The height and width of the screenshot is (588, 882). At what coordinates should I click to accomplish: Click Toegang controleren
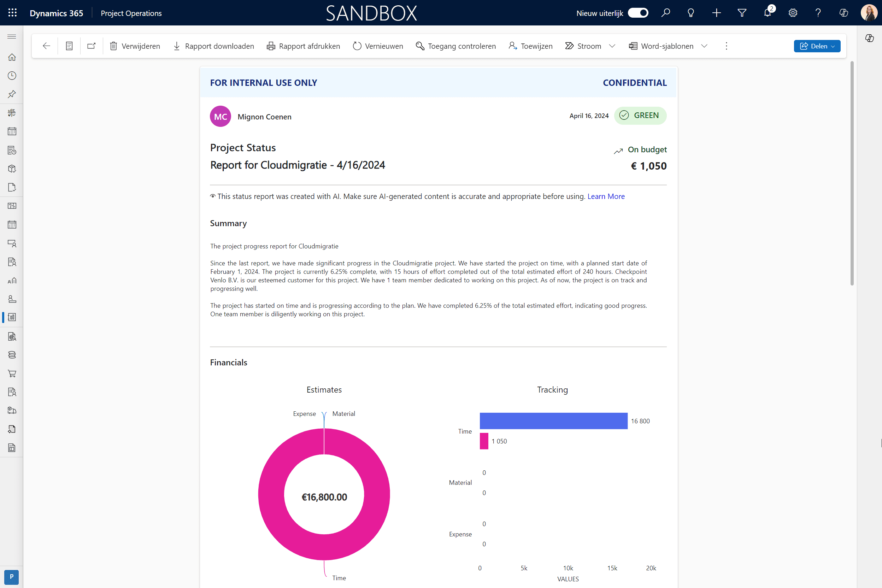coord(456,46)
